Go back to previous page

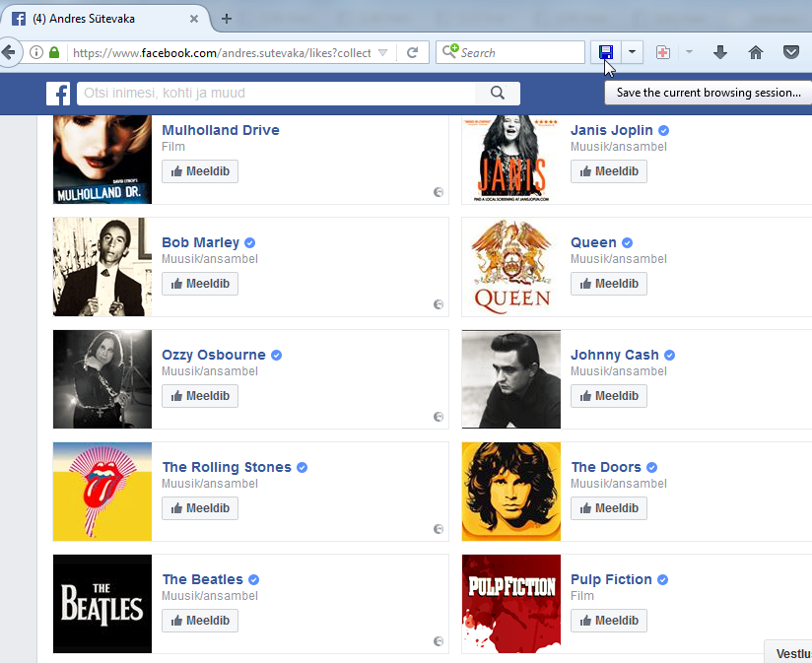pyautogui.click(x=8, y=53)
